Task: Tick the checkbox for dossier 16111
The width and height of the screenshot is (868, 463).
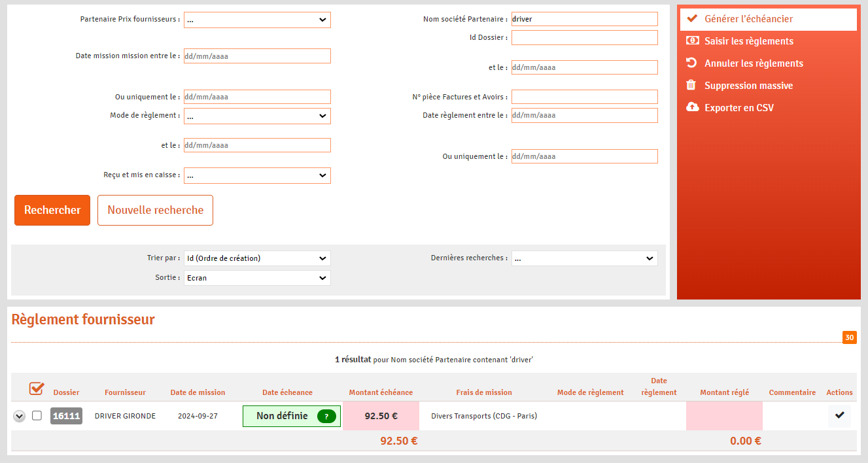Action: pyautogui.click(x=37, y=415)
